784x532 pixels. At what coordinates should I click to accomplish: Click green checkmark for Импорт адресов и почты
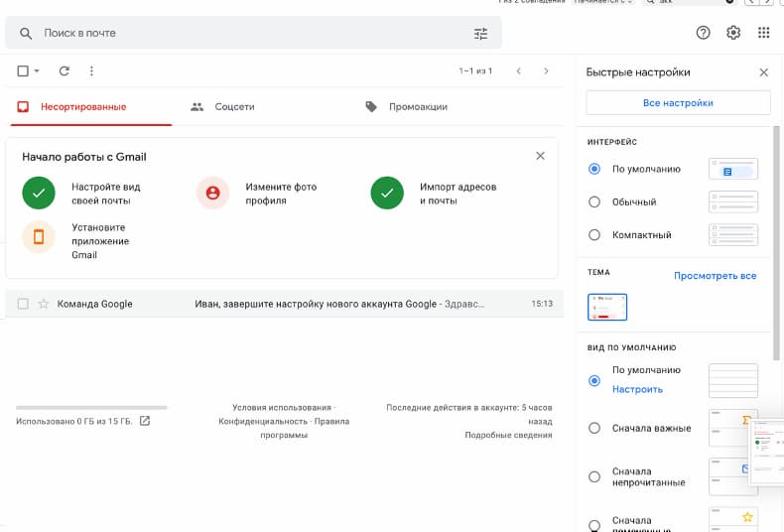tap(387, 193)
